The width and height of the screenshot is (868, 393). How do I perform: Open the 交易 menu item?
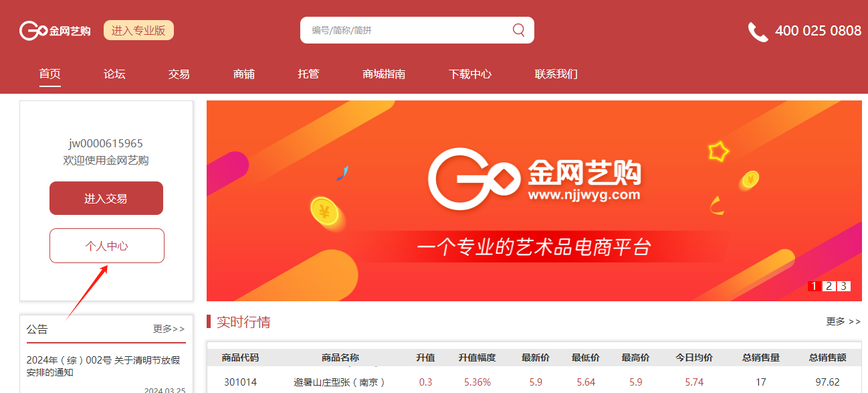pos(179,74)
